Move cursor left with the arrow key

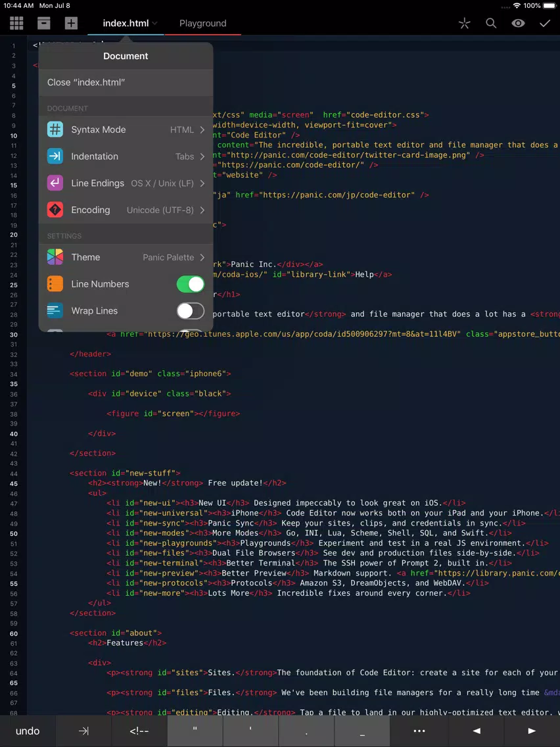pyautogui.click(x=476, y=731)
